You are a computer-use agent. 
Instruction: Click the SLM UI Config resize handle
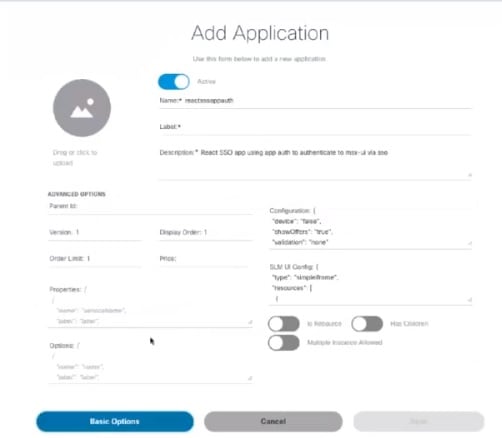pyautogui.click(x=469, y=300)
